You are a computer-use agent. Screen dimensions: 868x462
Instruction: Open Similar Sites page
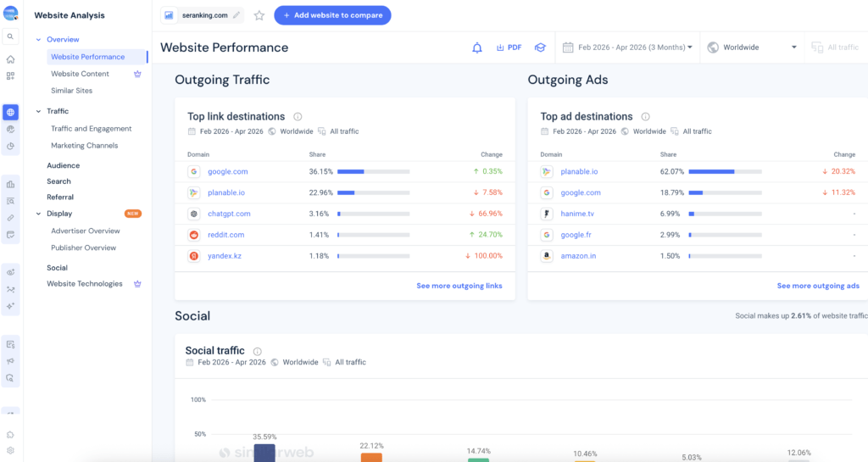71,91
